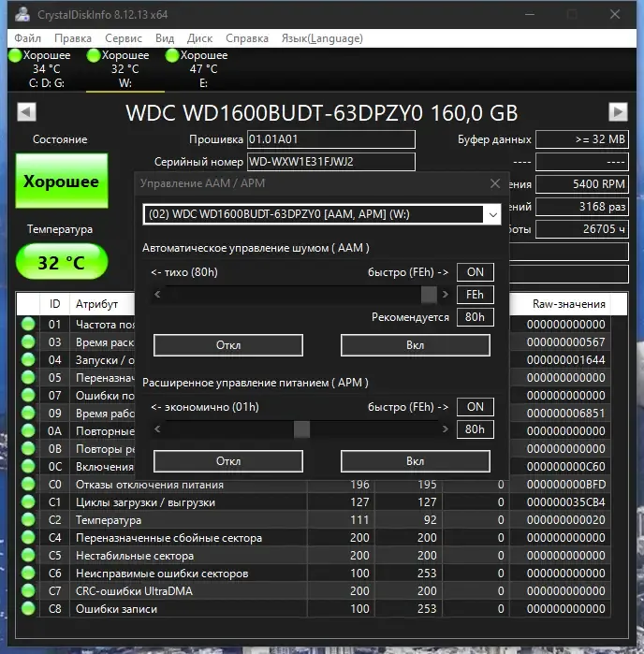Click the 3168 раз power-on count field
The height and width of the screenshot is (654, 644).
click(x=582, y=207)
